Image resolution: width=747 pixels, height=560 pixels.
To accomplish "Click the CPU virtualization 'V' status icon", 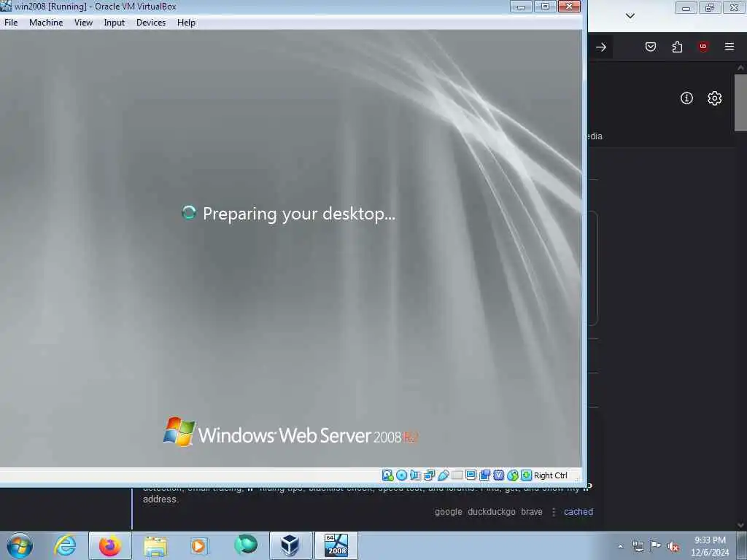I will tap(499, 475).
